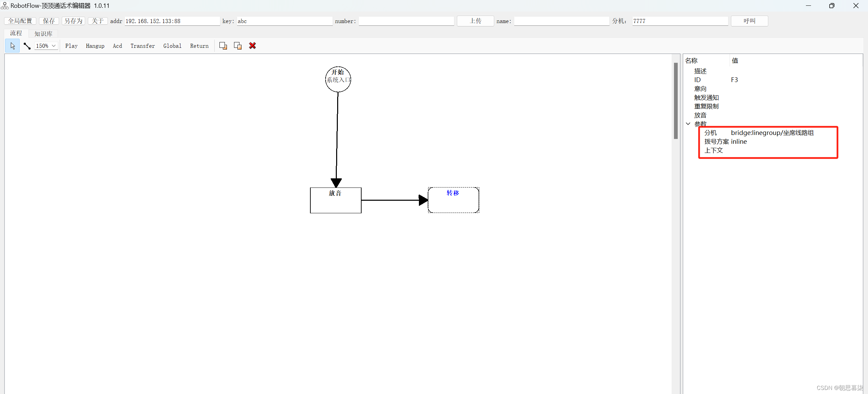Select the 分机 parameter row
This screenshot has height=394, width=868.
point(710,133)
